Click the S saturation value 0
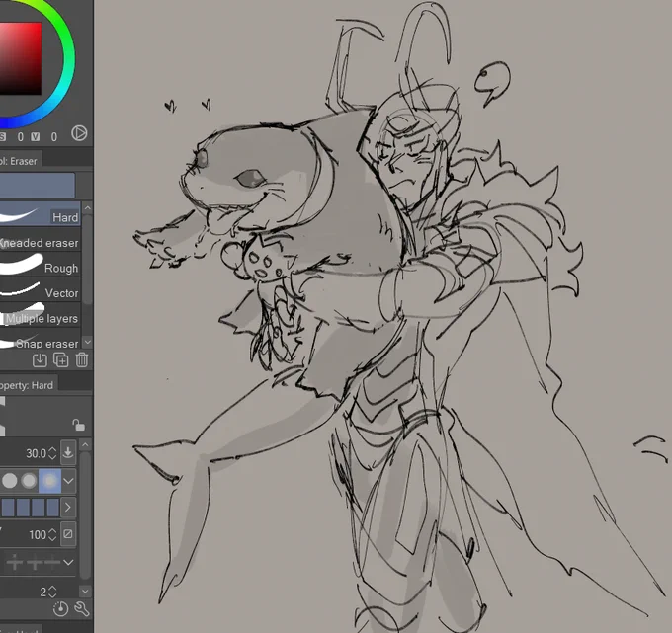 click(x=20, y=137)
